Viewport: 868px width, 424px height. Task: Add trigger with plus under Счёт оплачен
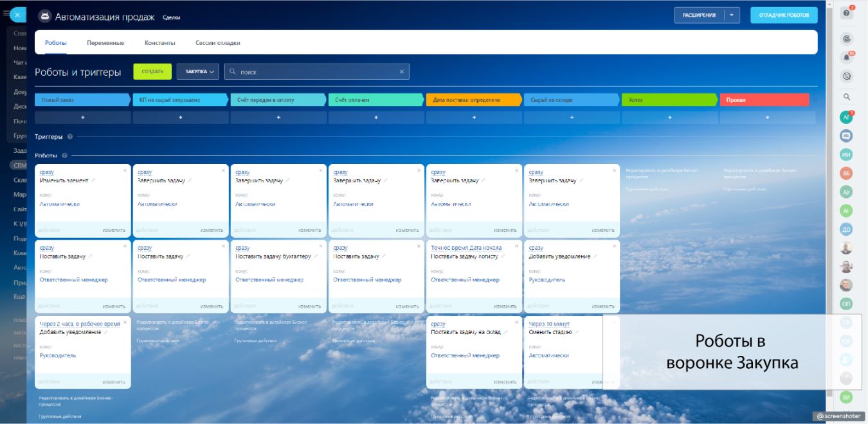(x=376, y=118)
